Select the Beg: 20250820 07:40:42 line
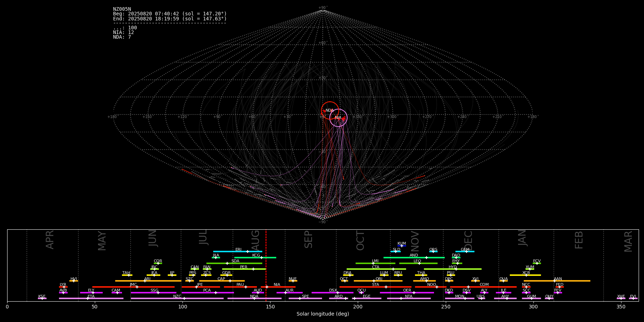This screenshot has width=644, height=322. (x=170, y=14)
